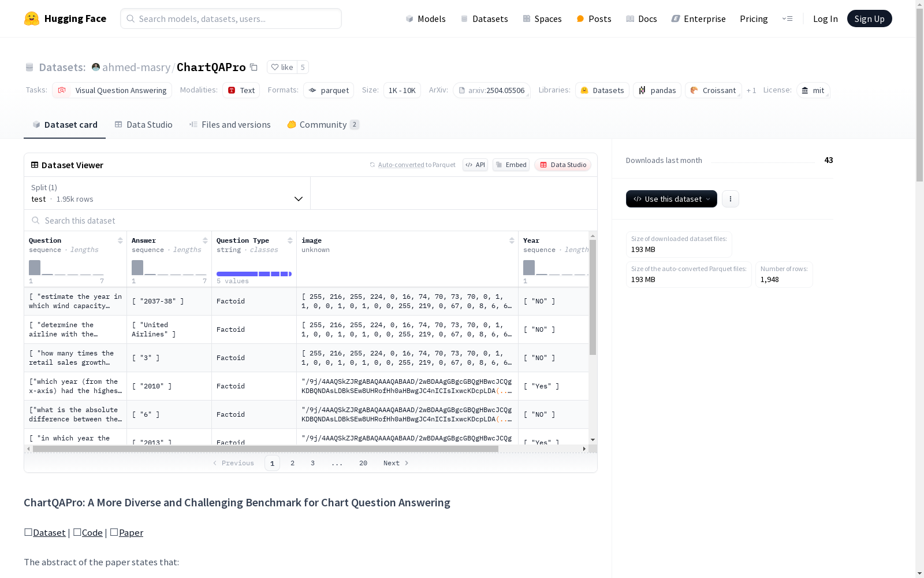
Task: Focus the Search models, datasets, users field
Action: click(231, 18)
